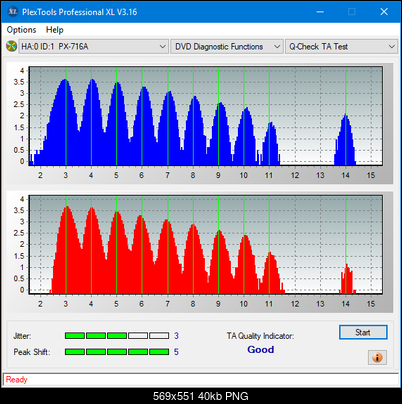Click the TA Quality Indicator 'Good' text
The height and width of the screenshot is (404, 402).
coord(261,350)
